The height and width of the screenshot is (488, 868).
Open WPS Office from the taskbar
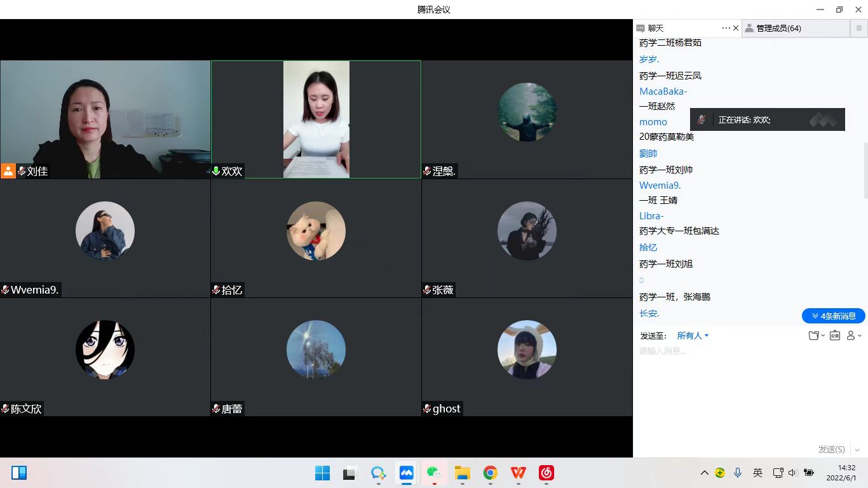pos(518,473)
